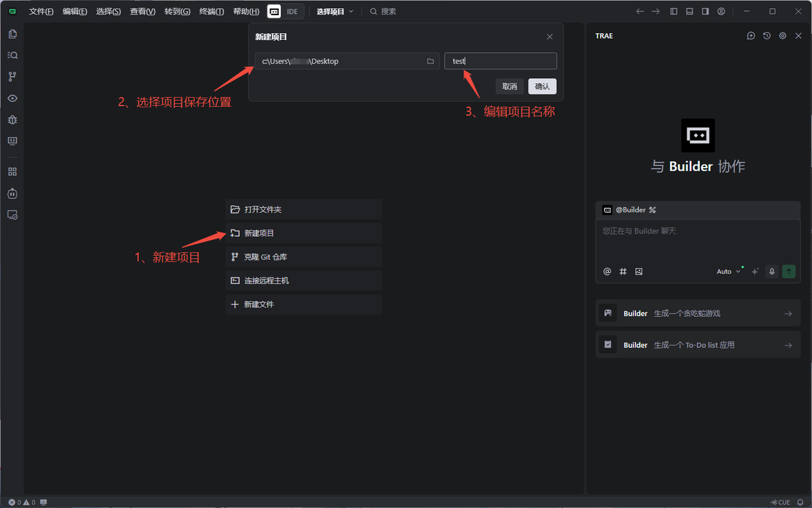Open the 编辑(E) menu
This screenshot has height=508, width=812.
75,11
